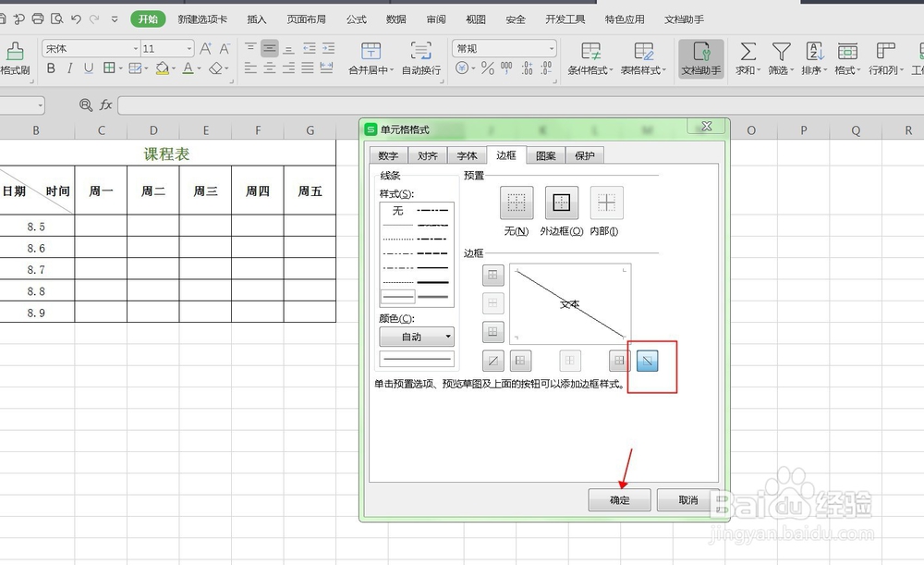Click the fx formula bar icon
924x565 pixels.
[x=104, y=105]
